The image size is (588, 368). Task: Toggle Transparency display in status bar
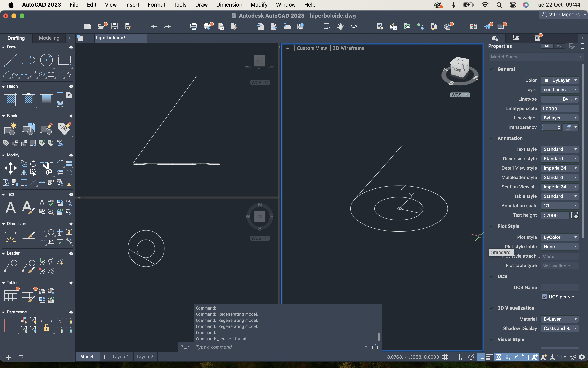point(498,357)
